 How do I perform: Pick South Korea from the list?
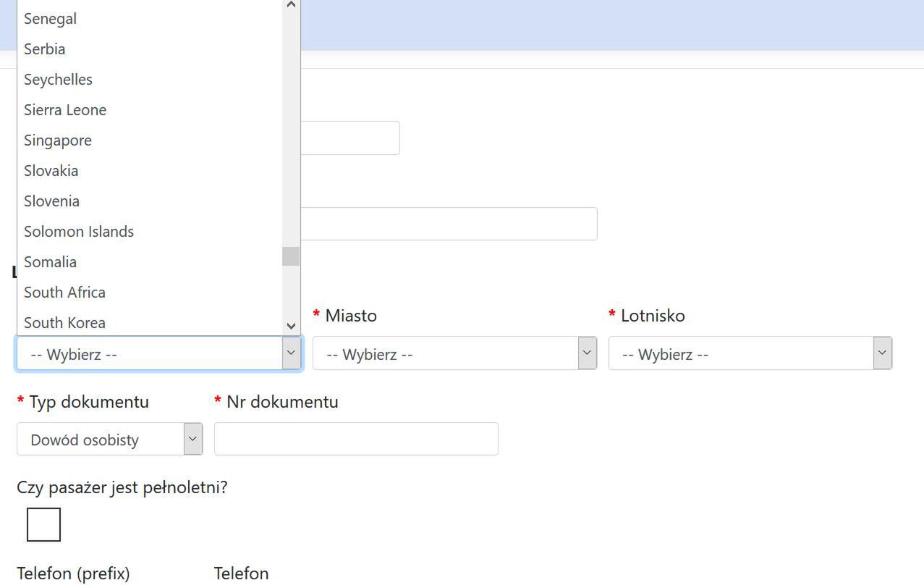(64, 323)
